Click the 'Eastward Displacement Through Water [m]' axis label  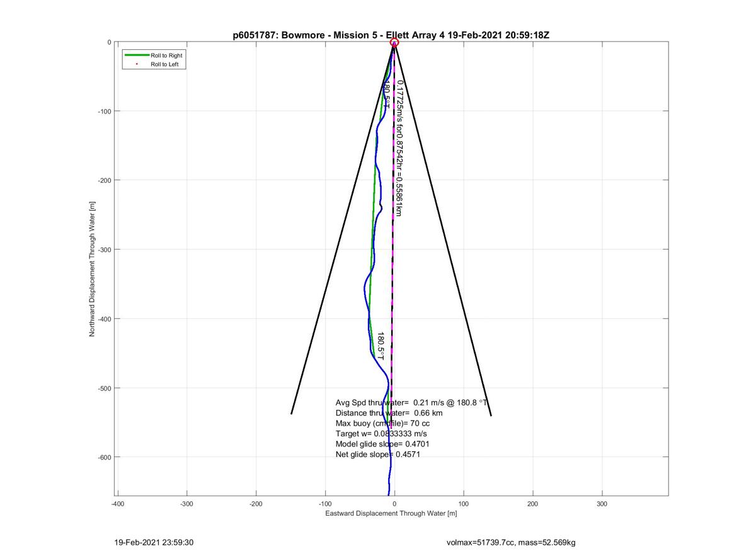coord(391,513)
